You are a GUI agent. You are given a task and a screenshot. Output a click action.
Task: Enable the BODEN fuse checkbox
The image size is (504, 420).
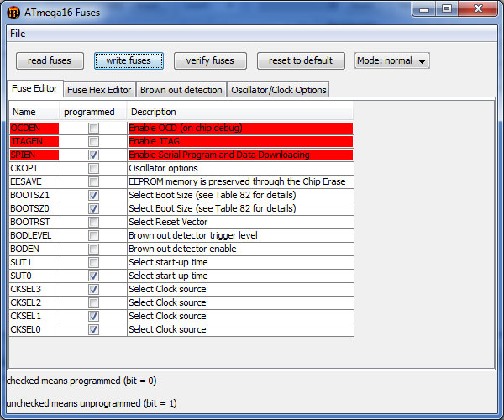coord(93,249)
